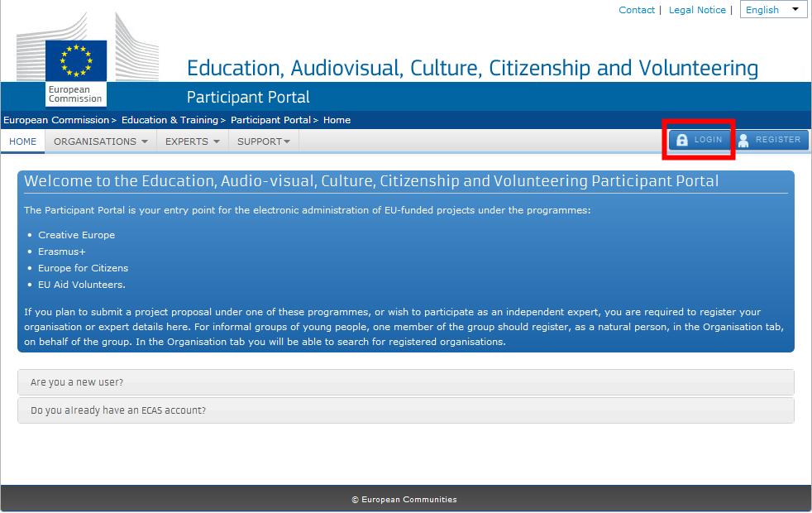This screenshot has width=812, height=513.
Task: Click the 'Creative Europe' list item
Action: (x=77, y=235)
